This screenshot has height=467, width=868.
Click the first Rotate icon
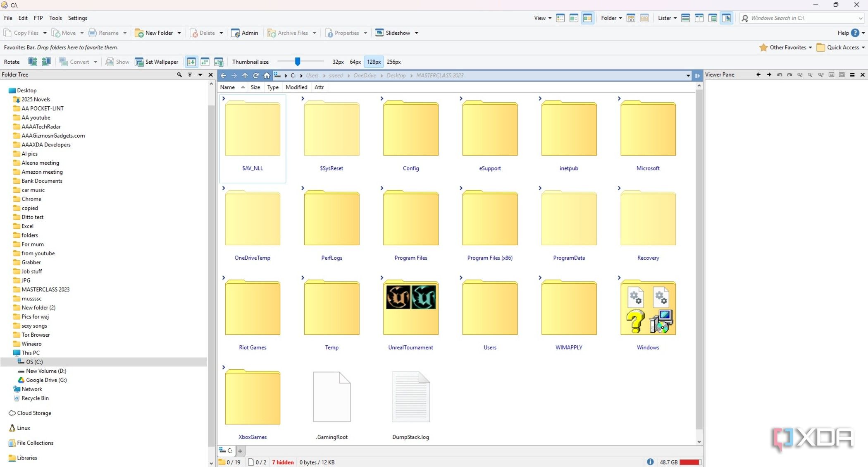pos(33,62)
